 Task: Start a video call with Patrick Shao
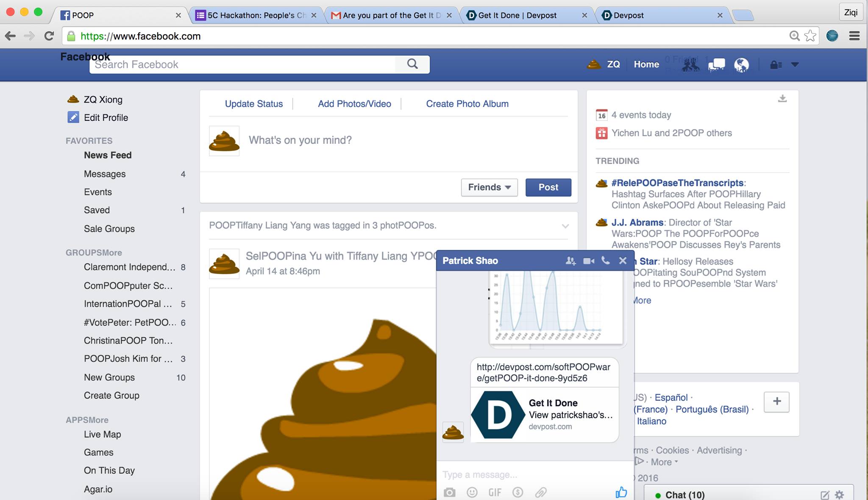tap(589, 261)
